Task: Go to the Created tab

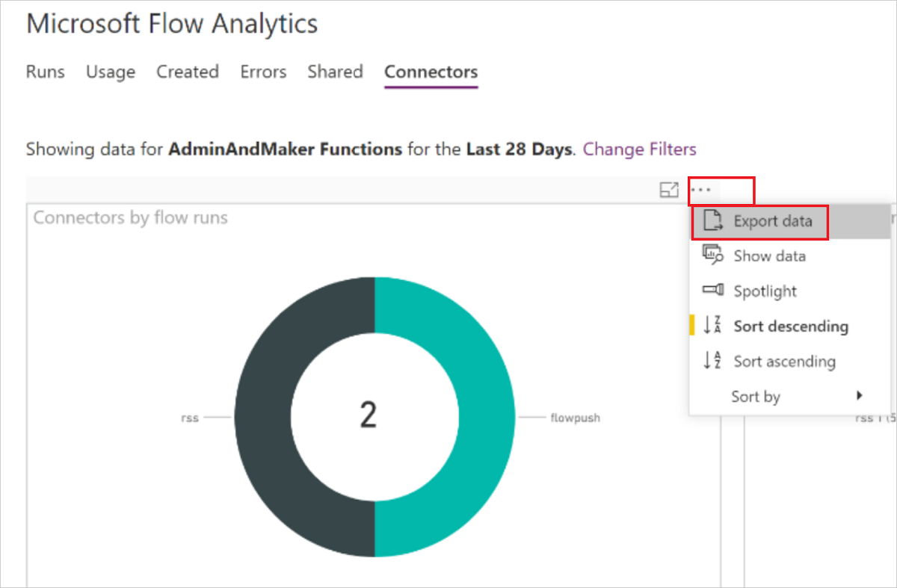Action: (188, 72)
